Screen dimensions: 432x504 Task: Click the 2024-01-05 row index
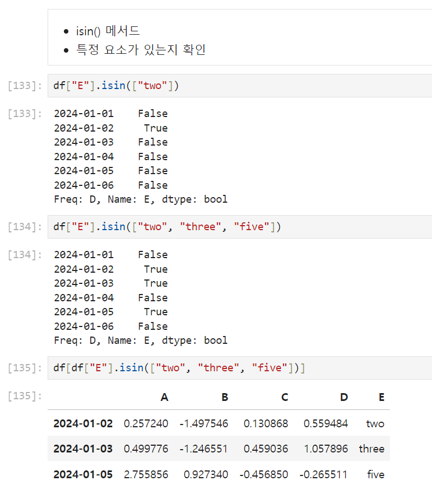83,474
